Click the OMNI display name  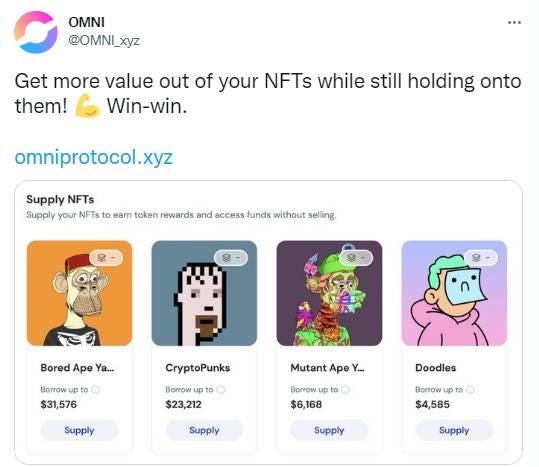click(x=86, y=22)
